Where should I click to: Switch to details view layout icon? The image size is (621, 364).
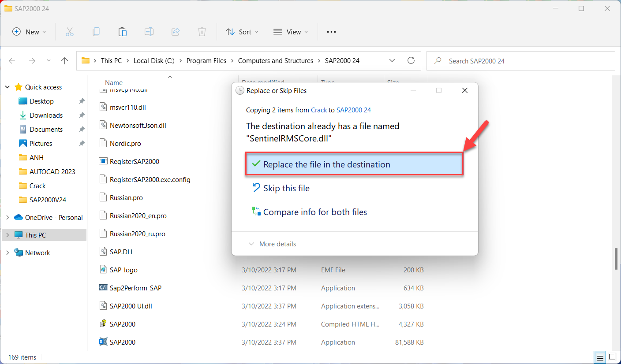pyautogui.click(x=600, y=357)
